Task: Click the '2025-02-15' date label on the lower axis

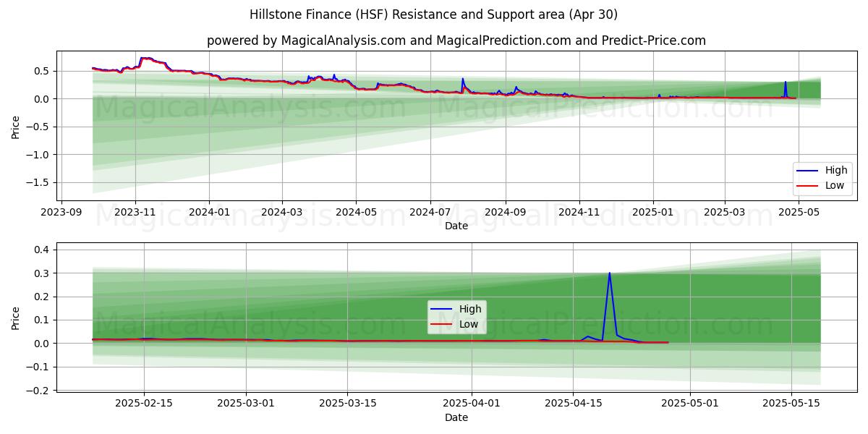Action: tap(143, 404)
